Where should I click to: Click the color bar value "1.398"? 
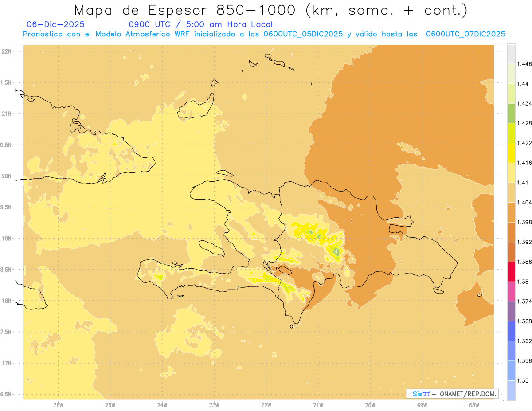[524, 222]
